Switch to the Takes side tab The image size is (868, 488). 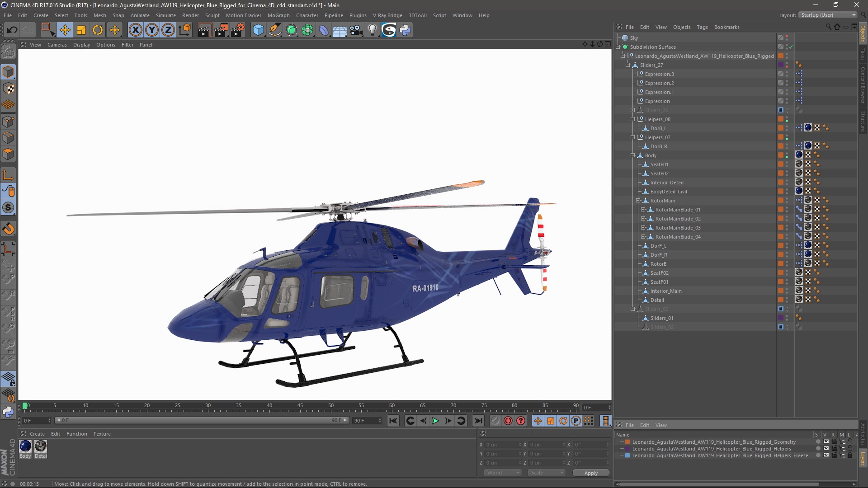click(863, 55)
